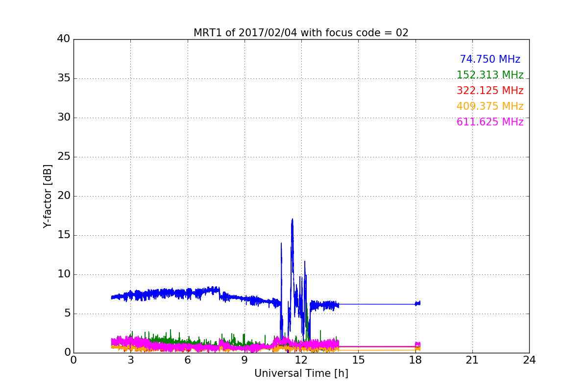Click the y-axis tick value 30
This screenshot has width=588, height=392.
[x=63, y=118]
